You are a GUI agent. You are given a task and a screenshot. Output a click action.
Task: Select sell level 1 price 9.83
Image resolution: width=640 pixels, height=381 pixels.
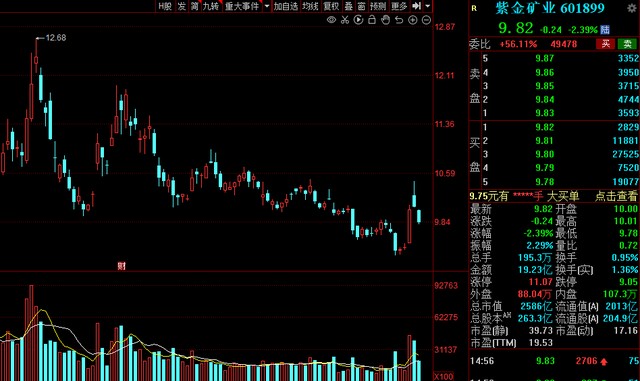pyautogui.click(x=544, y=113)
